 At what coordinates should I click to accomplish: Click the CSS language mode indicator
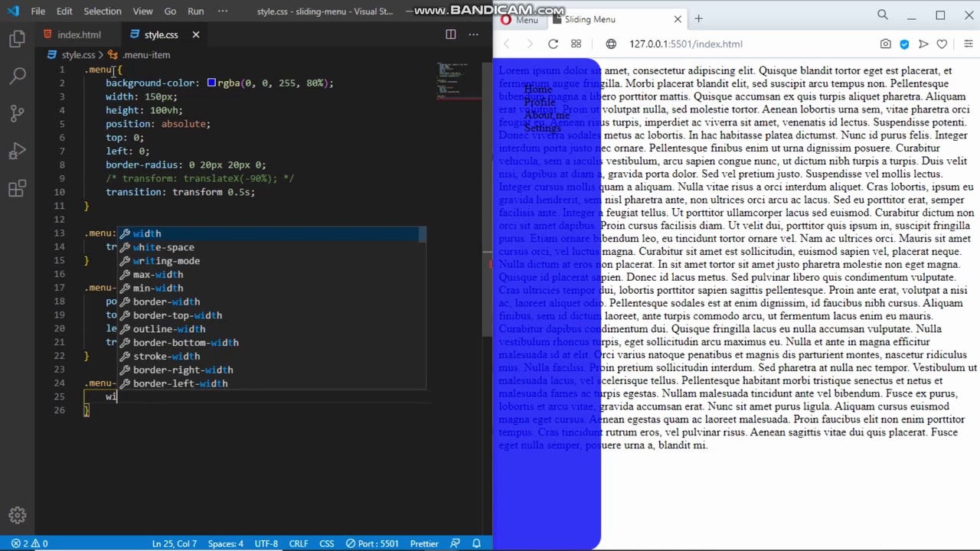pyautogui.click(x=326, y=543)
